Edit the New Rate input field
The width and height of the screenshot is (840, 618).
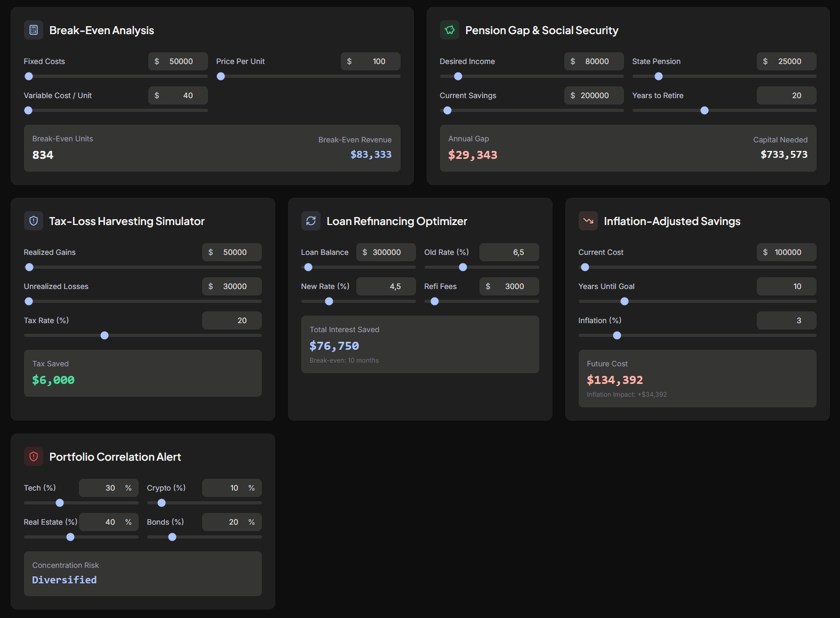point(386,286)
